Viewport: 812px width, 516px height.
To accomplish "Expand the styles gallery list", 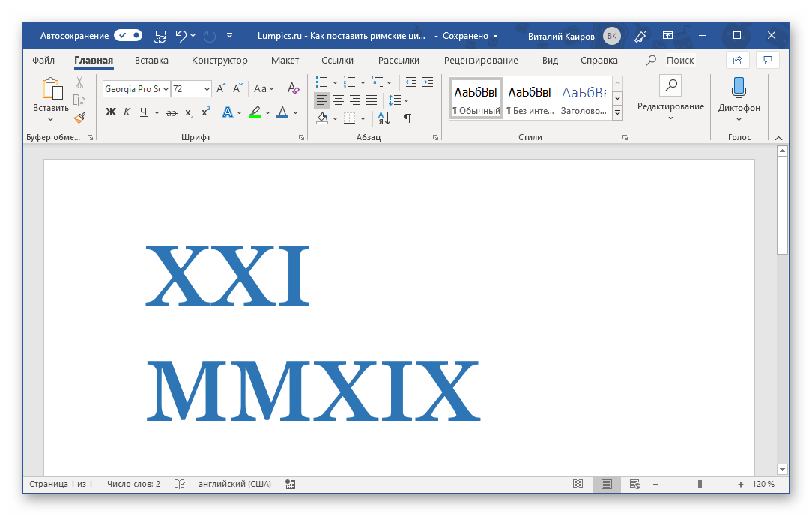I will coord(617,113).
